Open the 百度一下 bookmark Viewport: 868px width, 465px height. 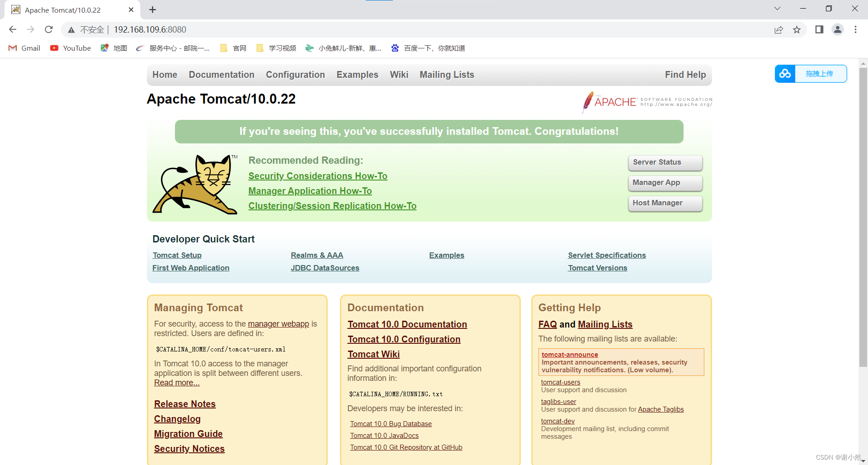428,48
